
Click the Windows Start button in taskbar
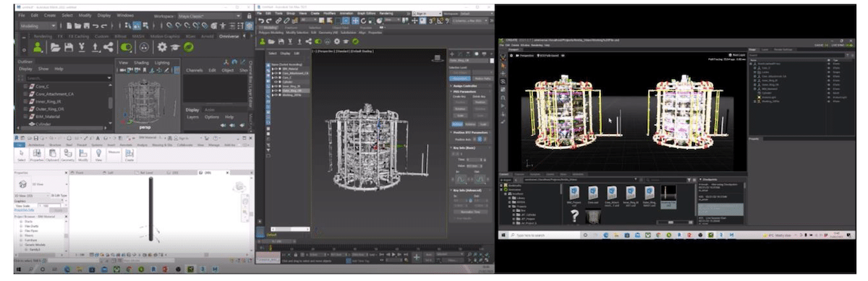[503, 235]
